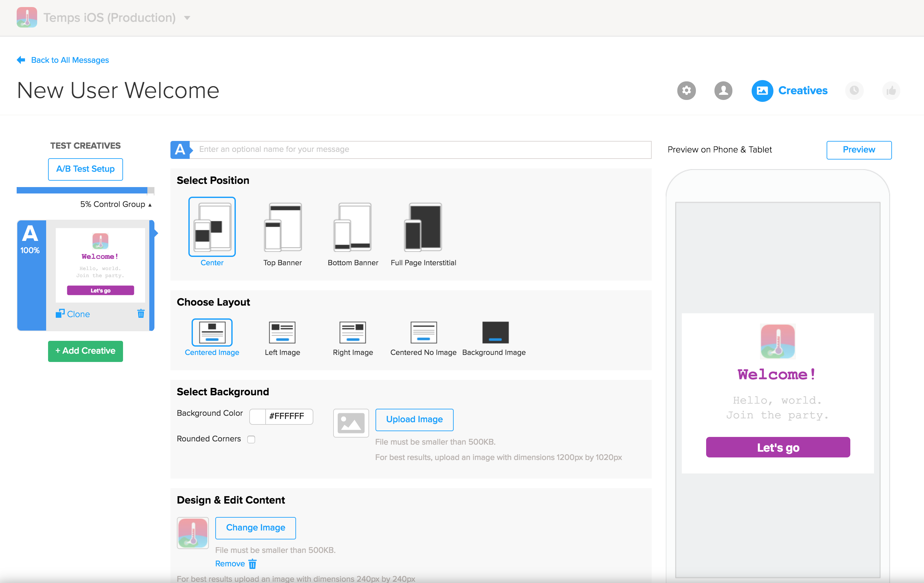Delete creative A with trash icon
This screenshot has height=583, width=924.
141,314
